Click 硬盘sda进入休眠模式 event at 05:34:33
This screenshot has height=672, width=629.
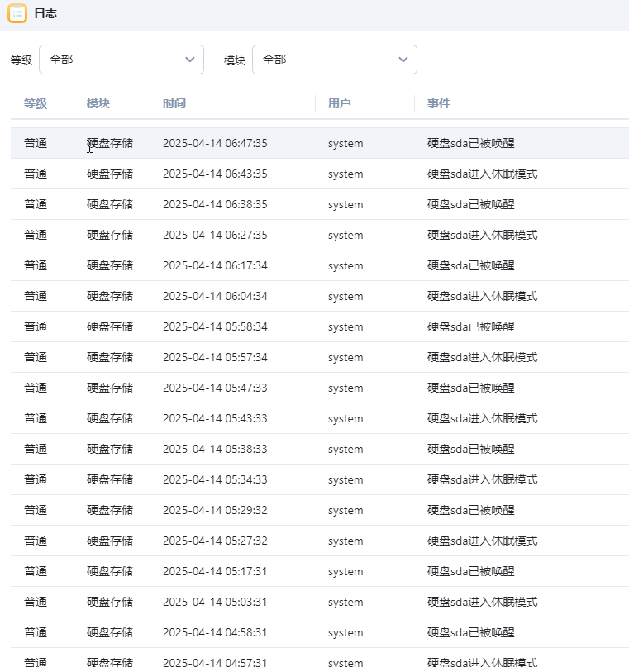(483, 479)
